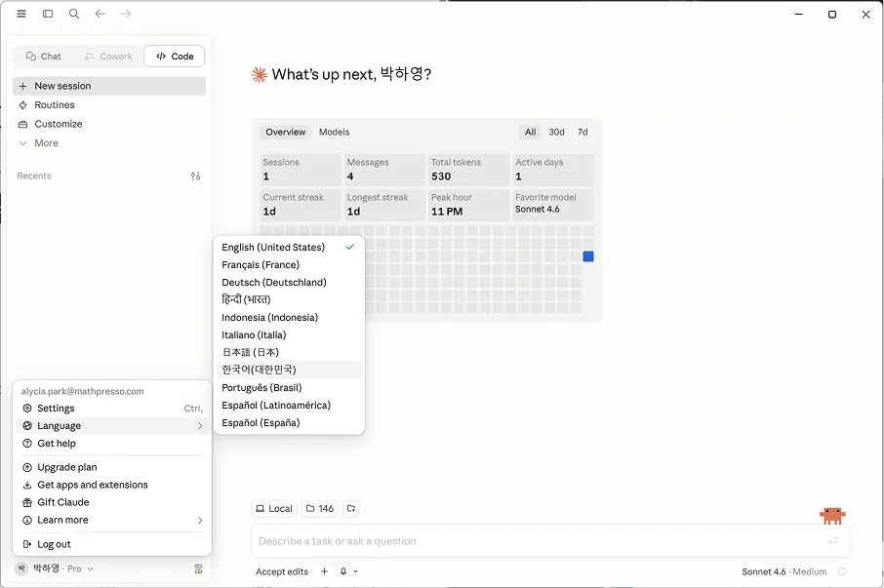The image size is (884, 588).
Task: Select Português (Brasil) language
Action: [x=289, y=387]
